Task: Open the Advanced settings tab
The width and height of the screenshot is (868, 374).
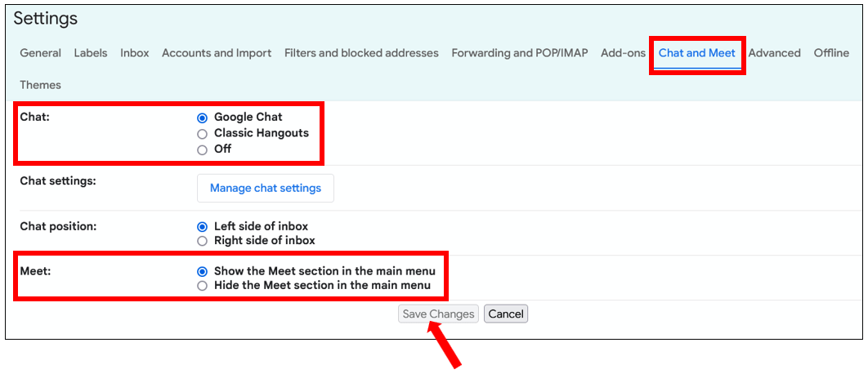Action: (775, 53)
